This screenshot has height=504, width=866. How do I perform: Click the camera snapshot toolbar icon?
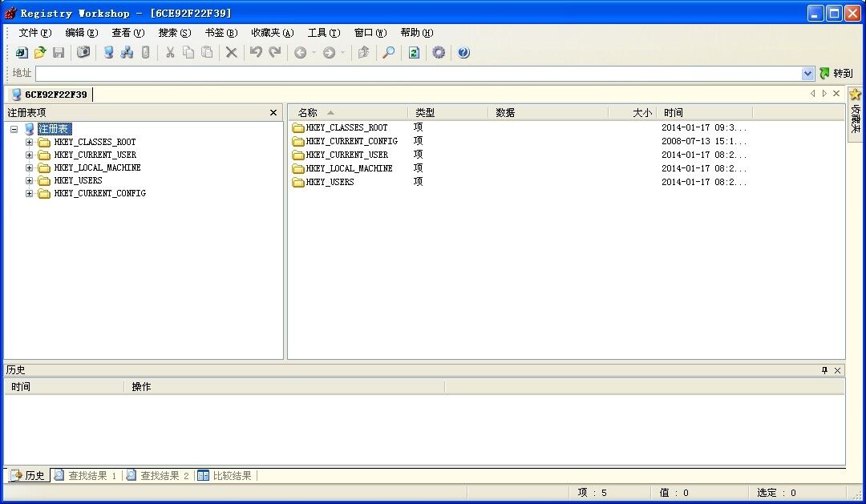83,52
